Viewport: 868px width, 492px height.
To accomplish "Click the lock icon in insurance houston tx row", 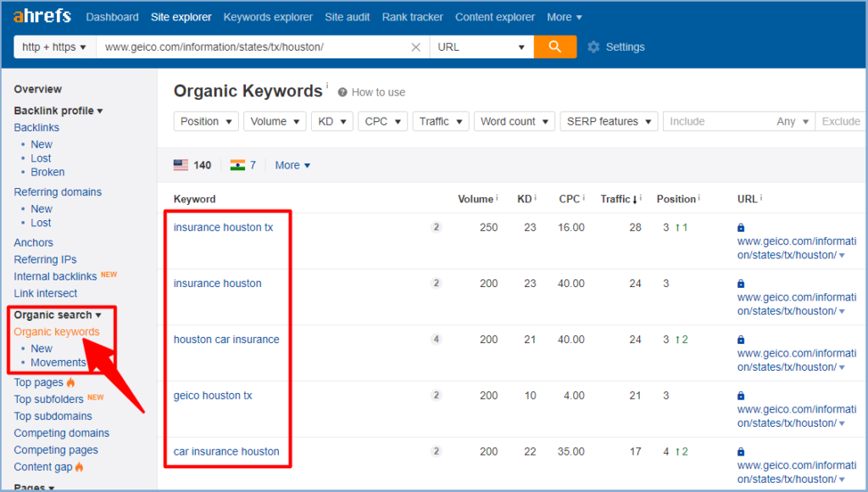I will 741,228.
